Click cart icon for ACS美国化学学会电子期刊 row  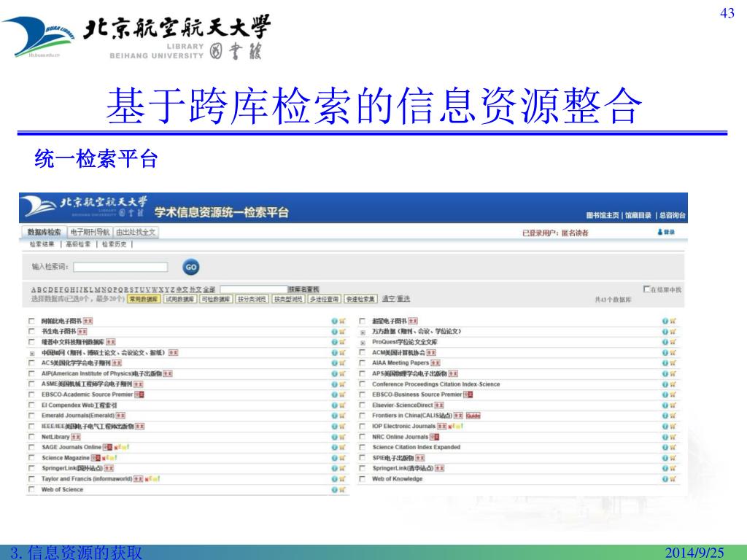pos(342,363)
